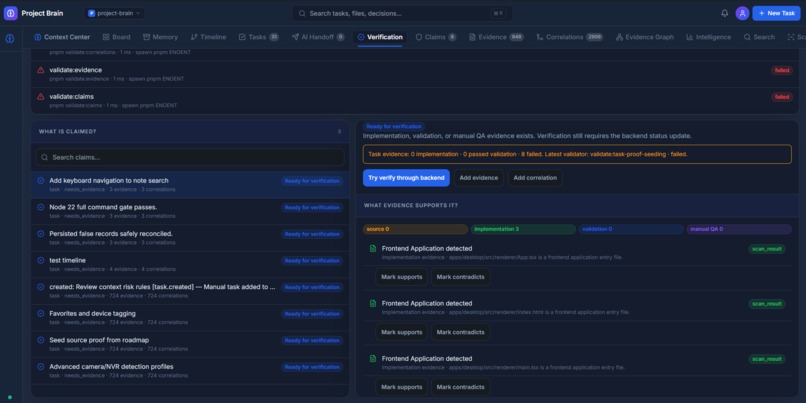Click the Add correlation button
The height and width of the screenshot is (403, 806).
pos(535,178)
